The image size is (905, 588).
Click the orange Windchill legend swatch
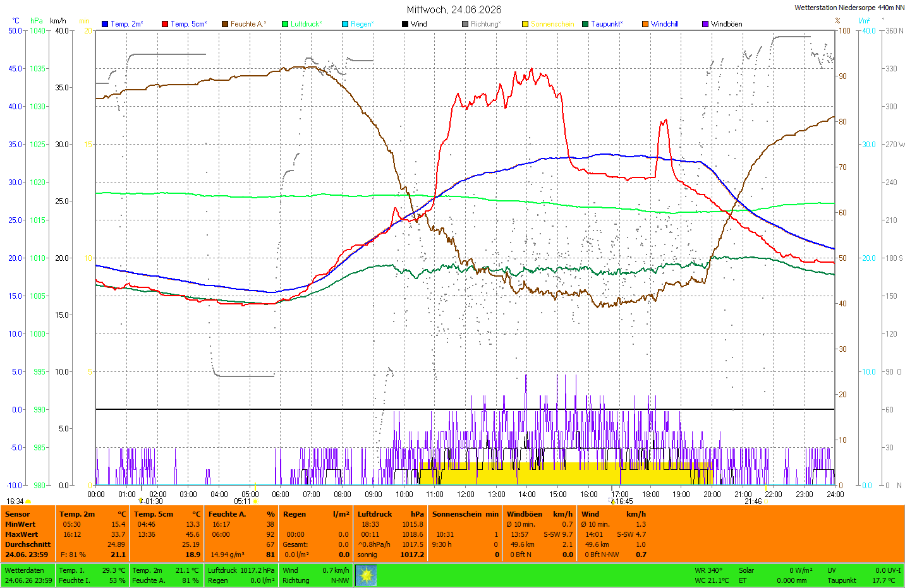coord(645,24)
